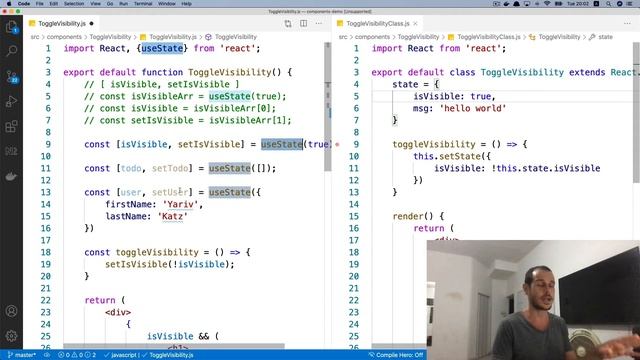Click setIsVisible call on line 19
Screen dimensions: 640x360
click(136, 264)
